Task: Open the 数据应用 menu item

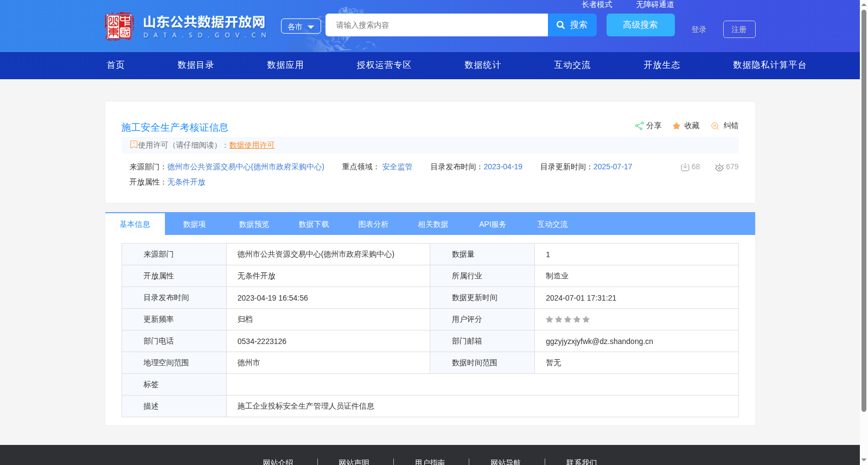Action: 285,65
